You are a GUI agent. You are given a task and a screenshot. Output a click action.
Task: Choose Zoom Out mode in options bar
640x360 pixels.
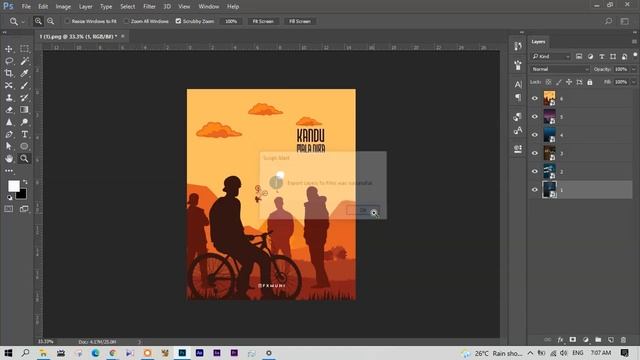tap(51, 21)
